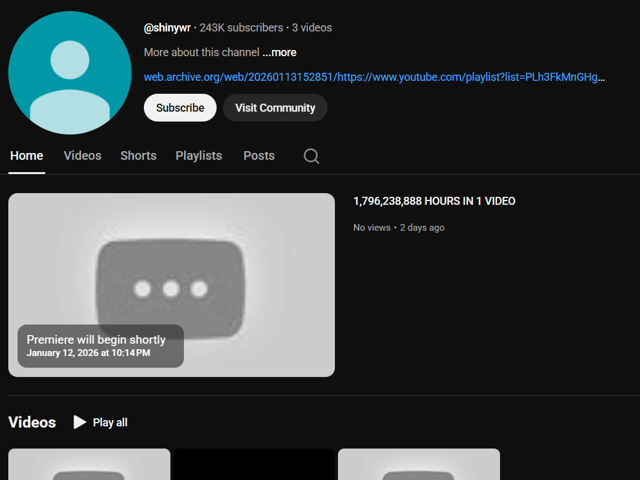Click the channel profile avatar
640x480 pixels.
coord(70,73)
